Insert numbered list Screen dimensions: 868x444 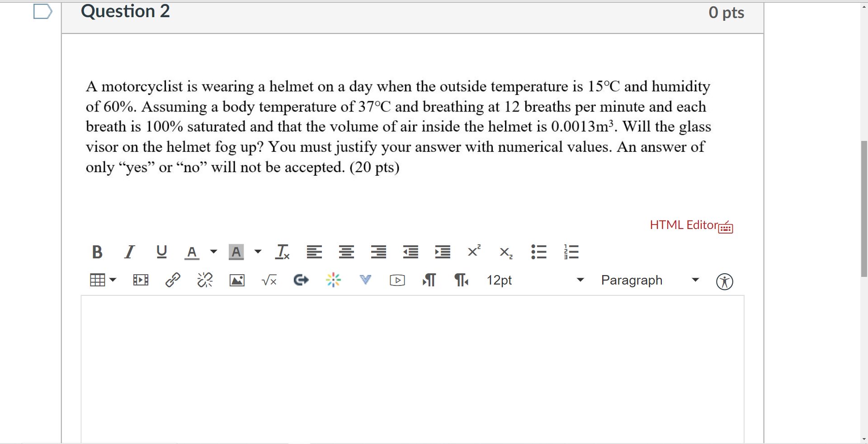[x=571, y=252]
